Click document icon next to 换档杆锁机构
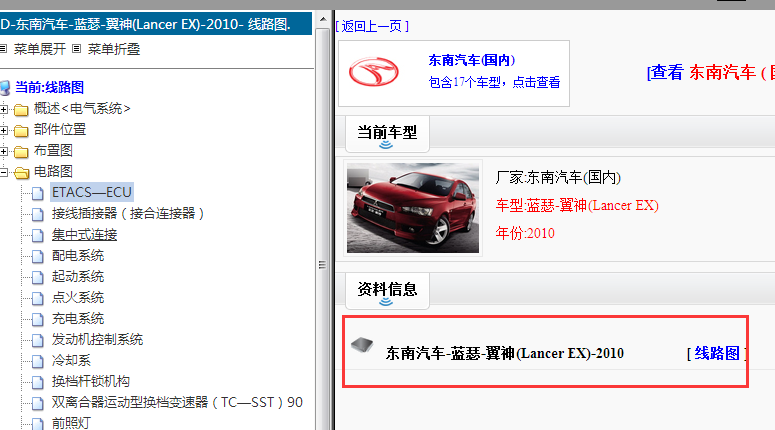Screen dimensions: 775x430 click(38, 382)
